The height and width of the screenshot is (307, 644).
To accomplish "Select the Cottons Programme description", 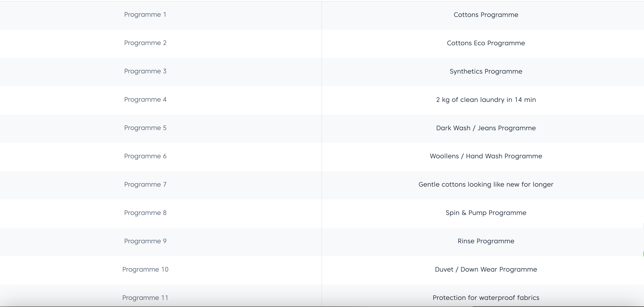I will (486, 15).
